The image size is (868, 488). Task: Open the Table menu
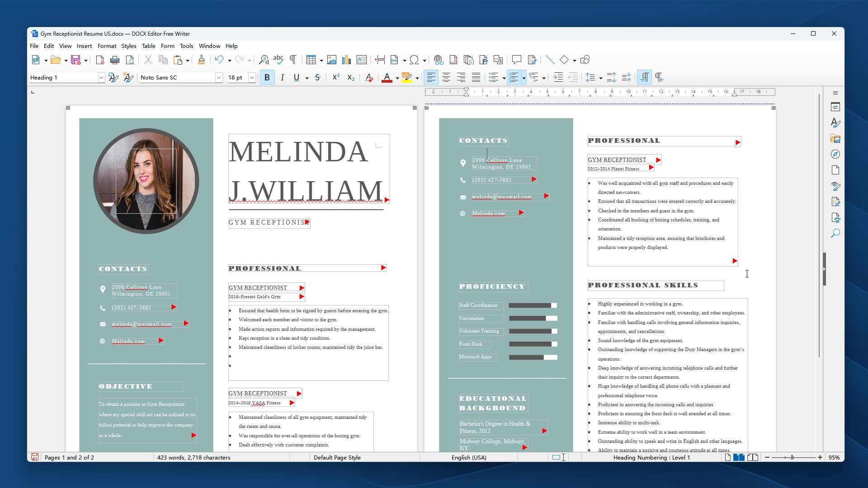click(x=148, y=46)
